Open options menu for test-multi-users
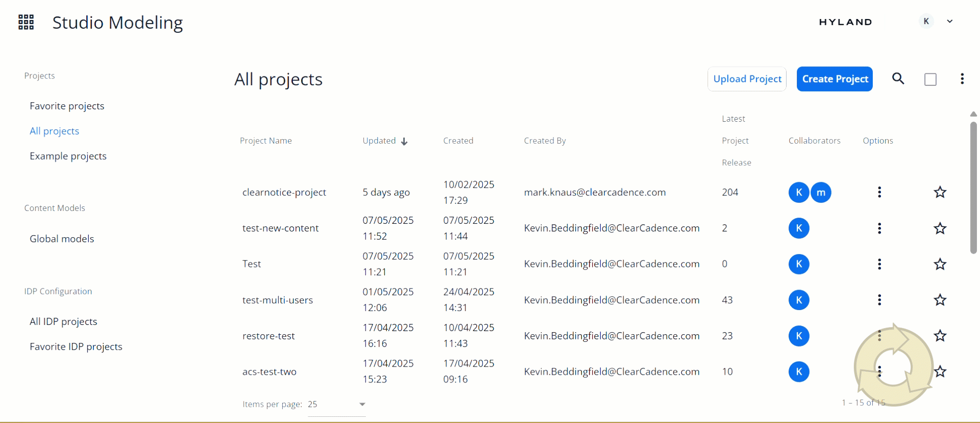The width and height of the screenshot is (980, 423). (x=879, y=300)
